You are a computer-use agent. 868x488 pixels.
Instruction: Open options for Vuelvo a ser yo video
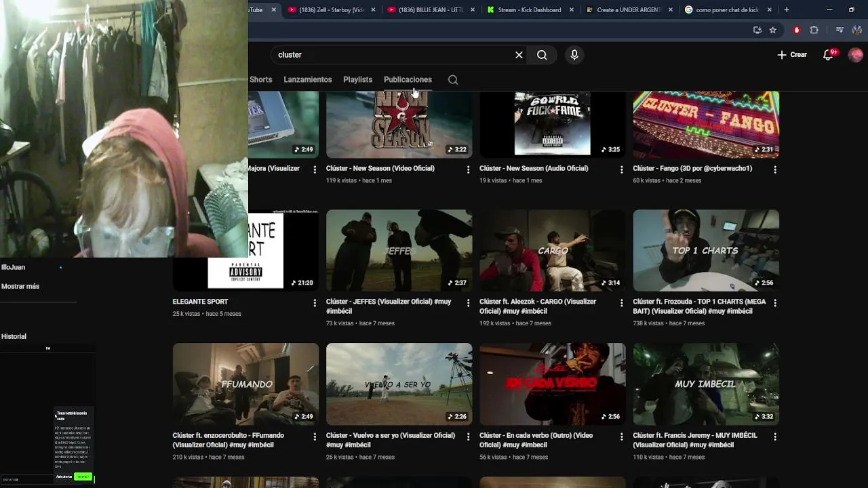[x=468, y=437]
